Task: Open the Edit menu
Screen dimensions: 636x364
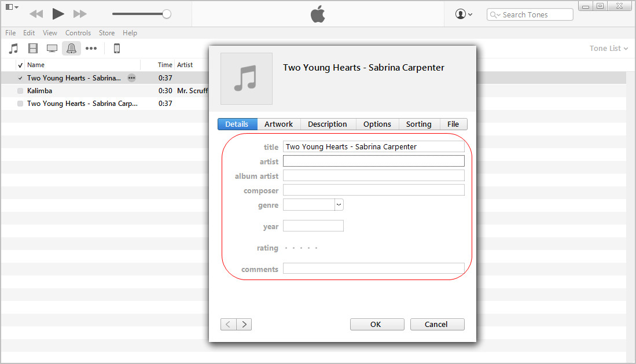Action: pos(29,33)
